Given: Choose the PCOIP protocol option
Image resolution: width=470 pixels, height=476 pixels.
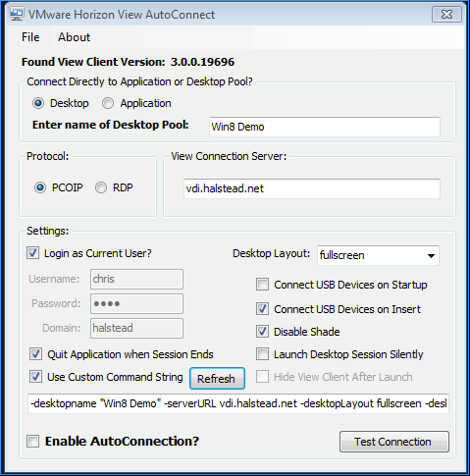Looking at the screenshot, I should pos(40,187).
